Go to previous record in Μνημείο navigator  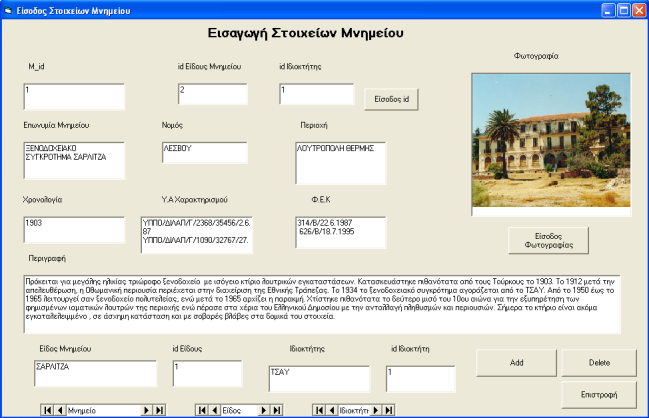pyautogui.click(x=60, y=410)
